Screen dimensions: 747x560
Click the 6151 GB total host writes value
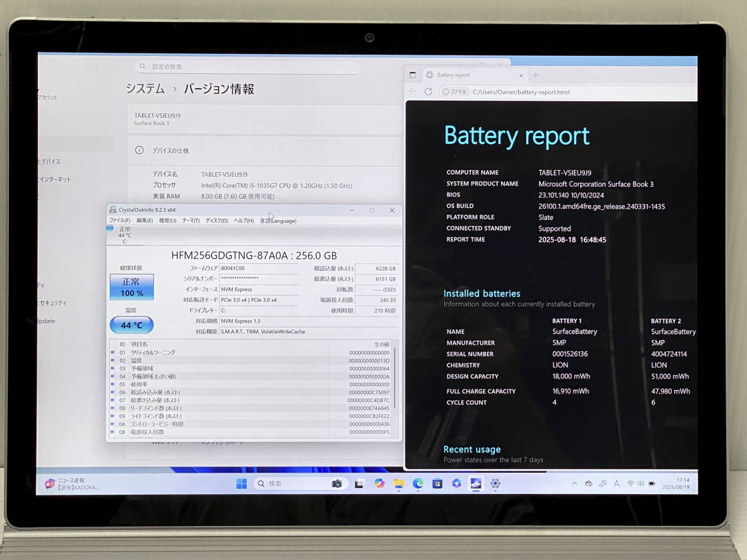point(376,279)
